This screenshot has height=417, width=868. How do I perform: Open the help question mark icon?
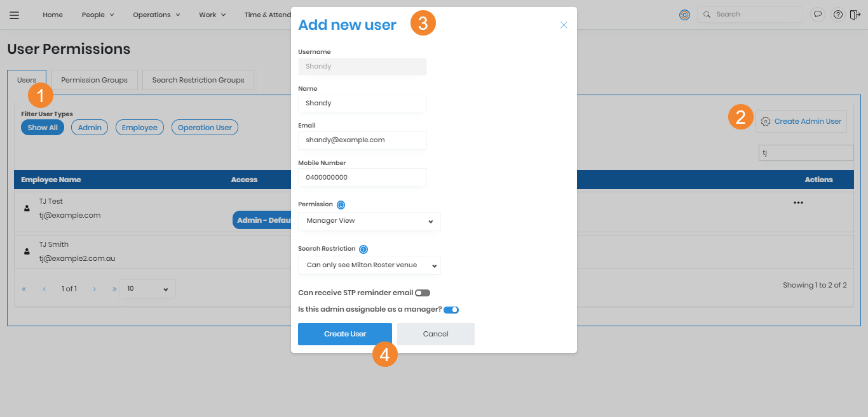pos(837,15)
